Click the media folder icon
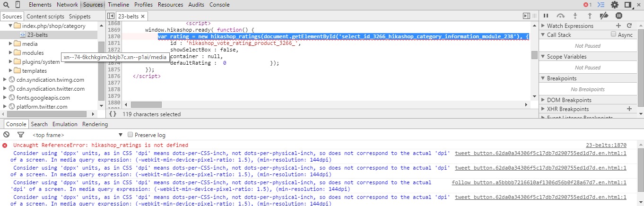 [x=18, y=44]
